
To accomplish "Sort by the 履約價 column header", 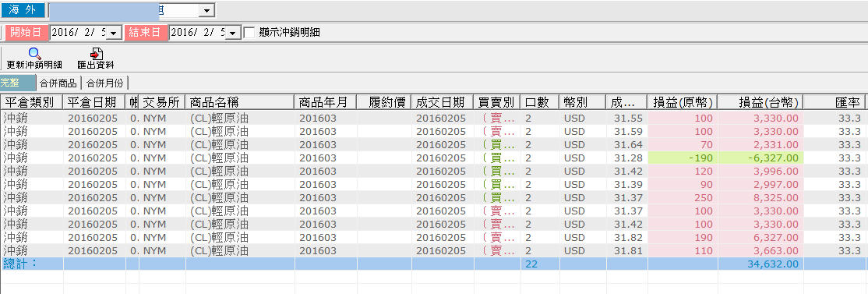I will point(384,102).
